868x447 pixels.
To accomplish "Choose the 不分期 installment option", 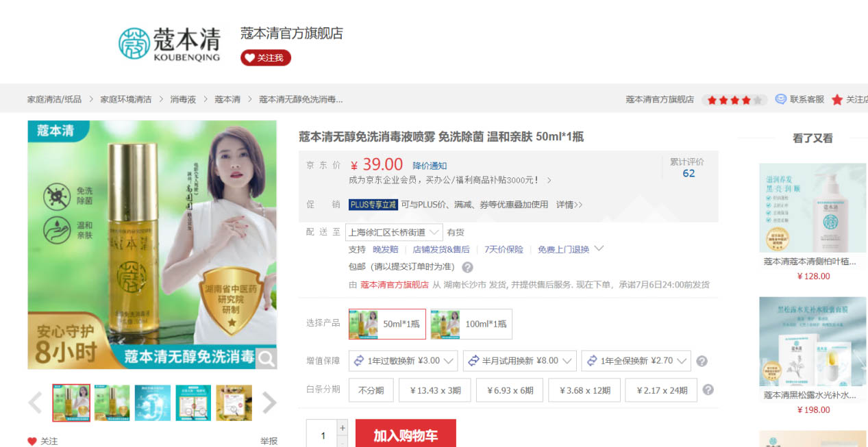I will click(x=371, y=390).
